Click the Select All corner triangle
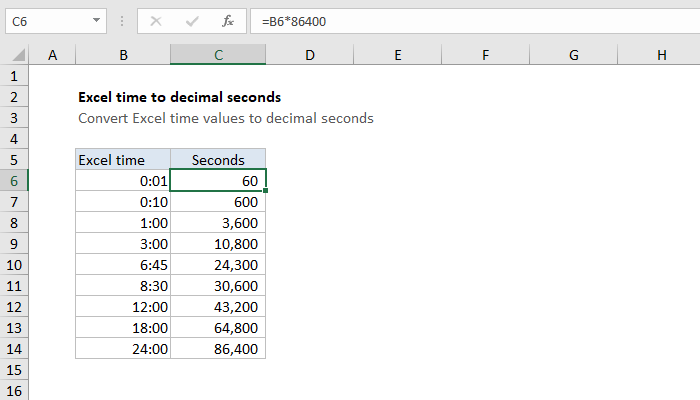 15,56
